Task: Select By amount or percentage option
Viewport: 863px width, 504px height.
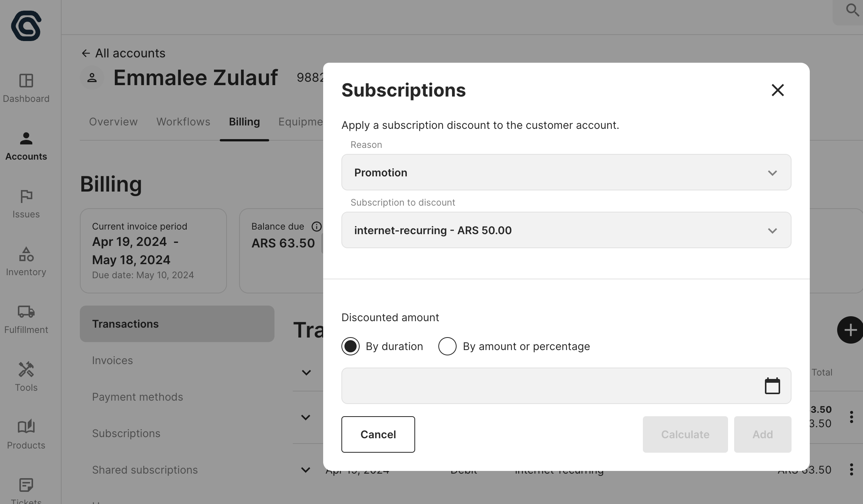Action: coord(447,346)
